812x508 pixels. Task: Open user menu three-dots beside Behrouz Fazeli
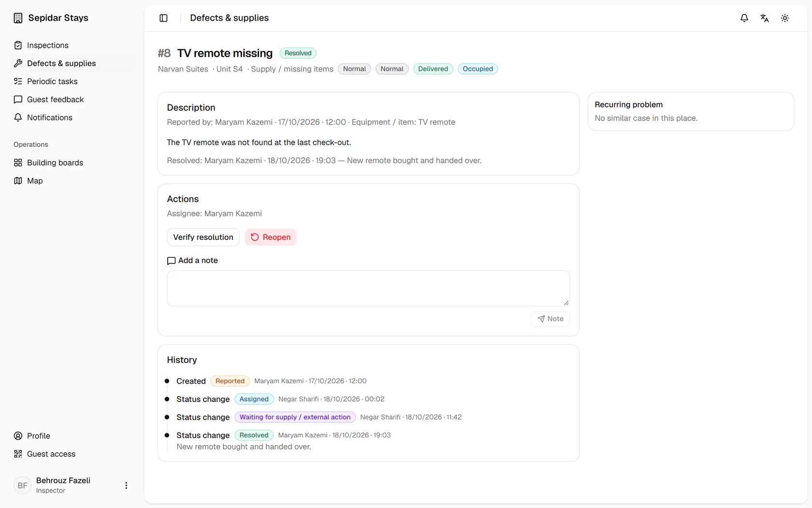tap(126, 485)
